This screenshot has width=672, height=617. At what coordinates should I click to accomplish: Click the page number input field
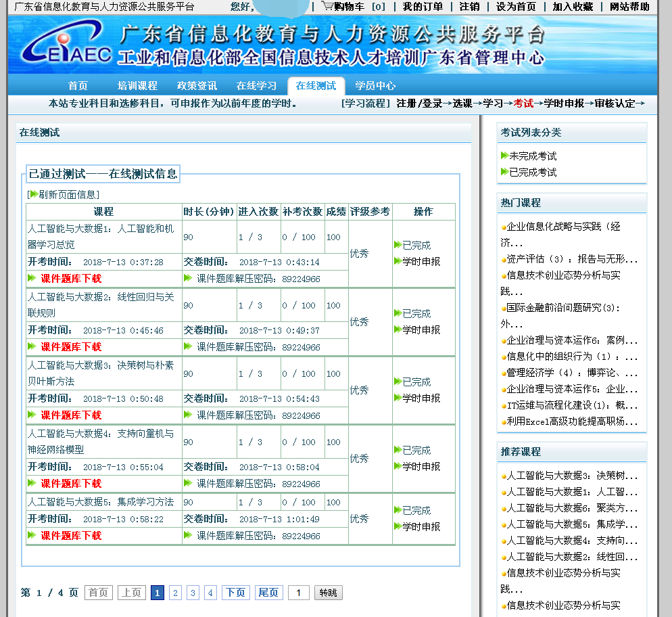point(299,593)
